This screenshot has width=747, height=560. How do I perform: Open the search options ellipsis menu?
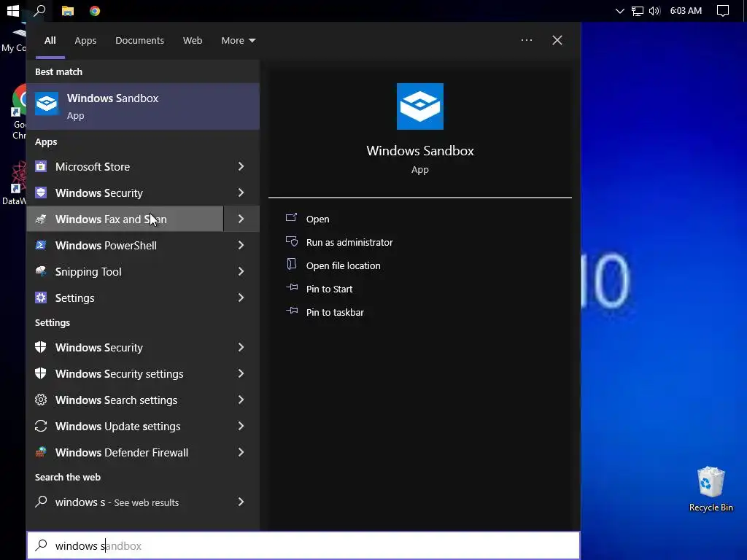[x=527, y=40]
